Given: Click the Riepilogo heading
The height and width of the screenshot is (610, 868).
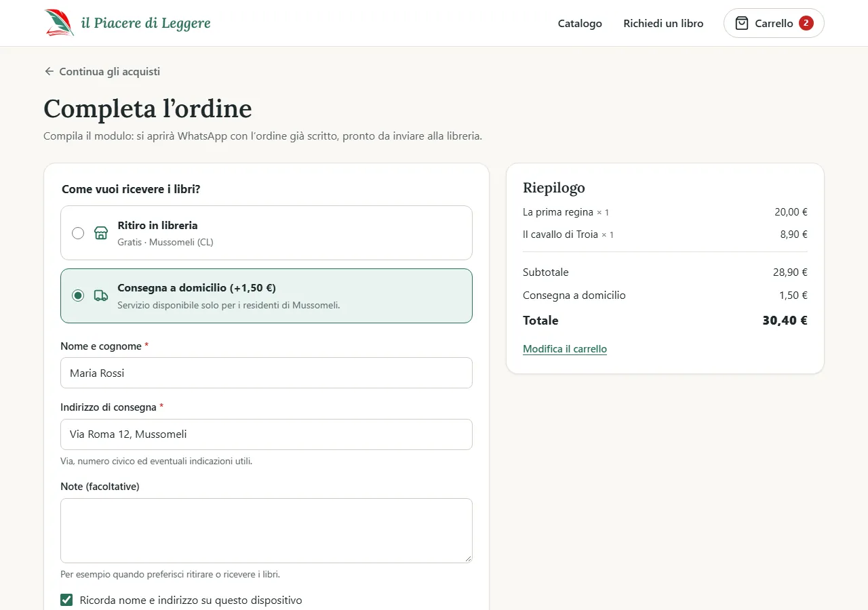Looking at the screenshot, I should (554, 188).
